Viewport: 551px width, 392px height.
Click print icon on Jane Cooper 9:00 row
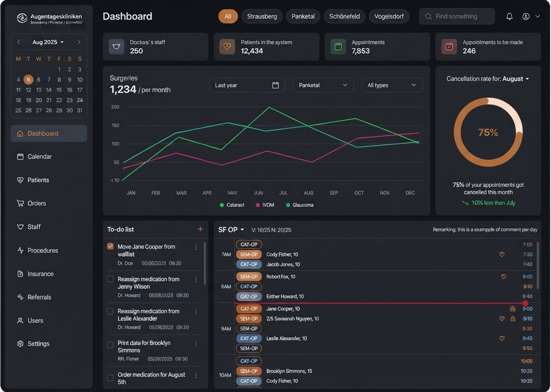coord(513,309)
